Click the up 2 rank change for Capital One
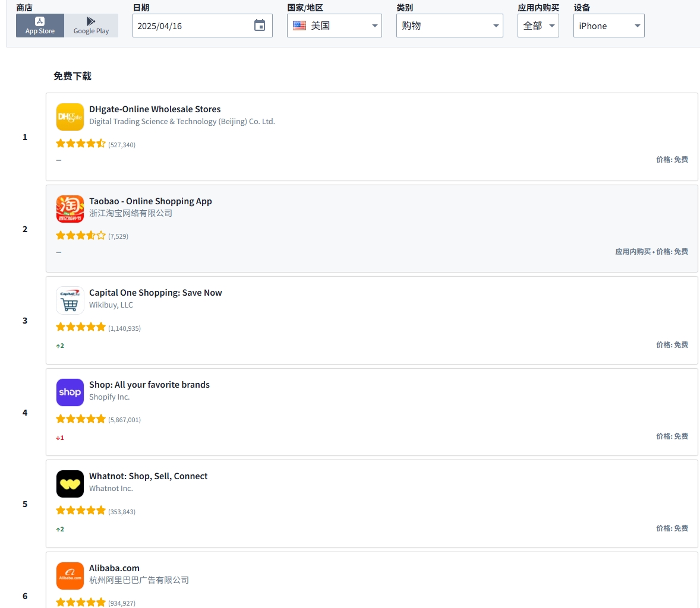The image size is (700, 608). click(60, 346)
